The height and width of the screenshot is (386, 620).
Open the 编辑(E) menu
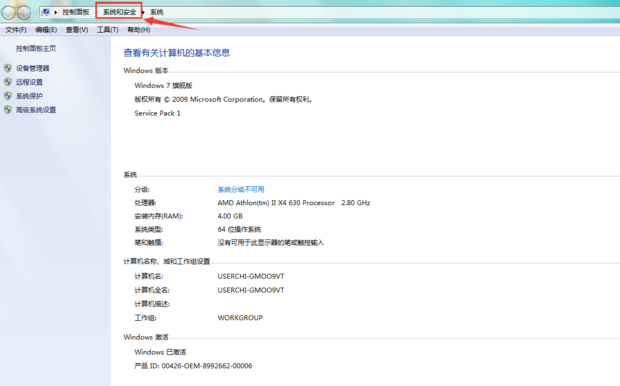coord(46,30)
